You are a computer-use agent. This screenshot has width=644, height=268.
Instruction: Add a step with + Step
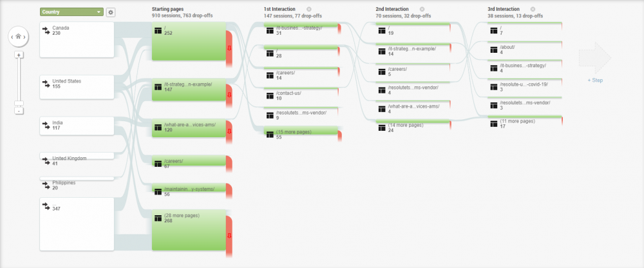594,80
